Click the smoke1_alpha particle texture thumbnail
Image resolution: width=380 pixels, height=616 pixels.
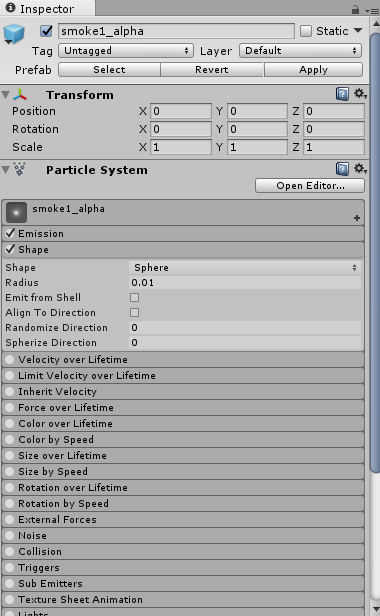click(x=16, y=213)
